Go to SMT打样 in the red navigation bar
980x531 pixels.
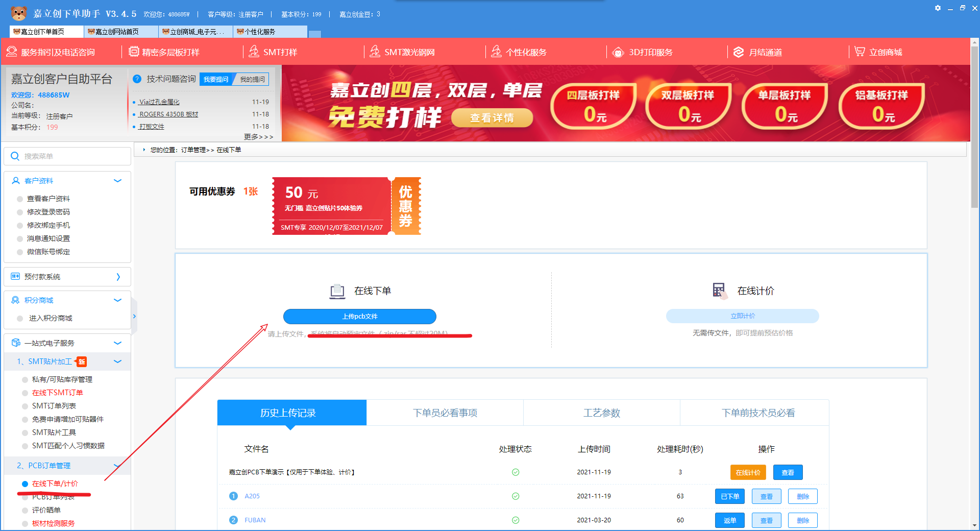pos(273,52)
